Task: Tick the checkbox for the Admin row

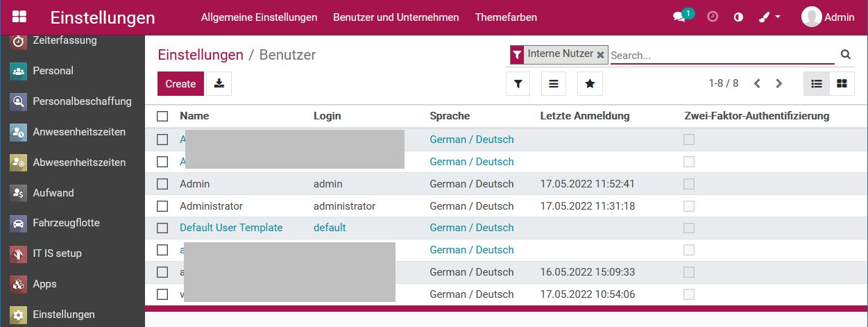Action: coord(162,184)
